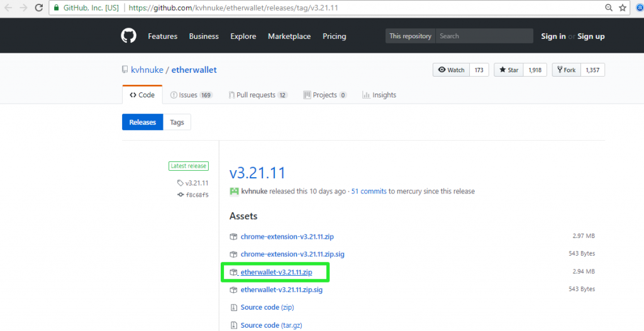This screenshot has height=331, width=644.
Task: Download Source code (tar.gz)
Action: click(271, 325)
